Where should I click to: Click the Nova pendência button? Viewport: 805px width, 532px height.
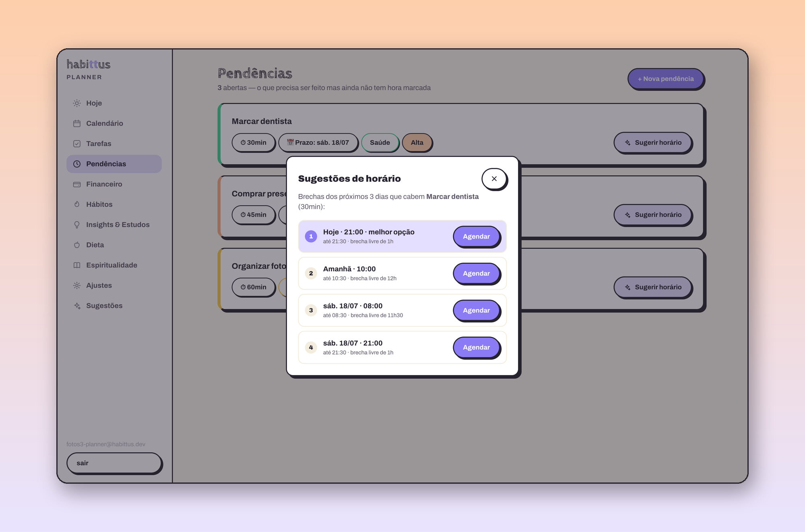pyautogui.click(x=666, y=79)
